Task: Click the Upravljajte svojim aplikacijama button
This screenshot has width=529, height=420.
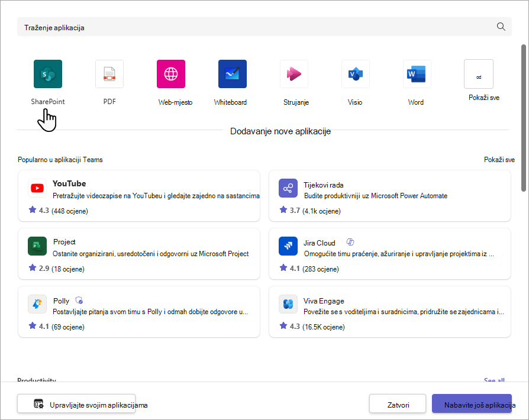Action: click(76, 403)
